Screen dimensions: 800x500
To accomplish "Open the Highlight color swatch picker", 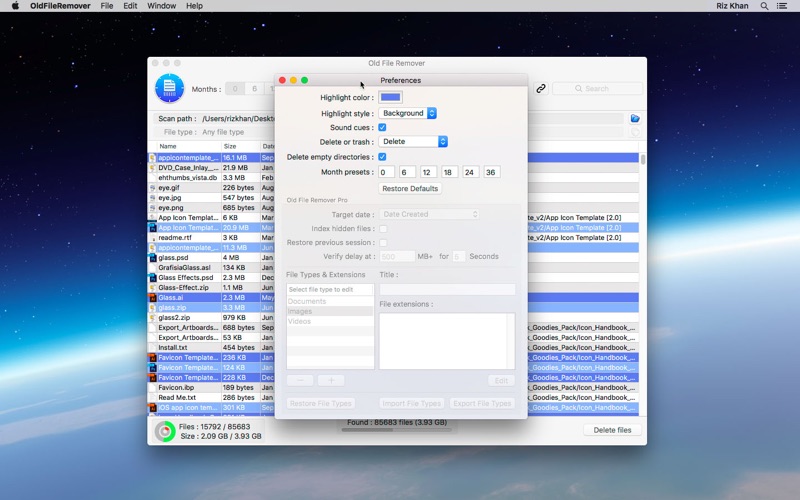I will [390, 97].
